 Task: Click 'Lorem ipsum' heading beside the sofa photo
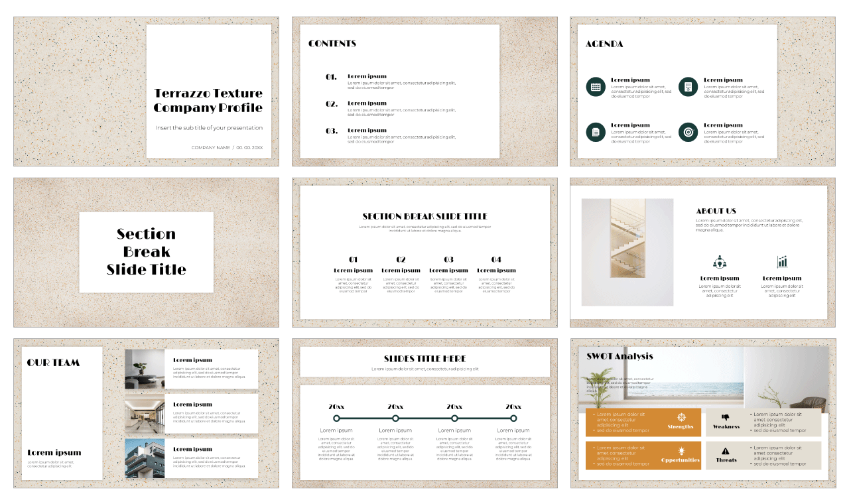[192, 360]
